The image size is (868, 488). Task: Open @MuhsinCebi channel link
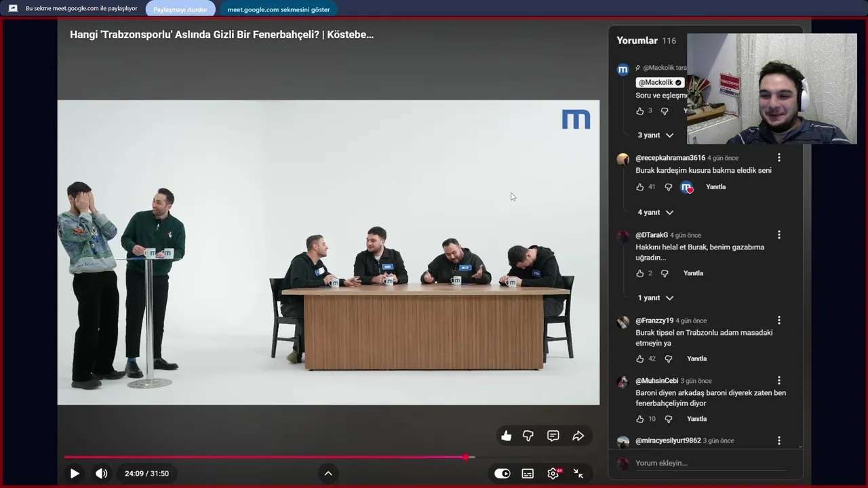[x=656, y=381]
